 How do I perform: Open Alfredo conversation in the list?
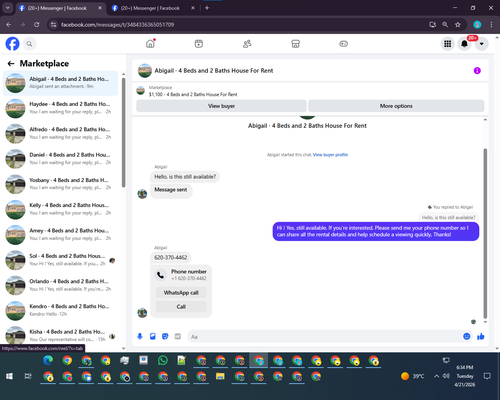click(60, 134)
